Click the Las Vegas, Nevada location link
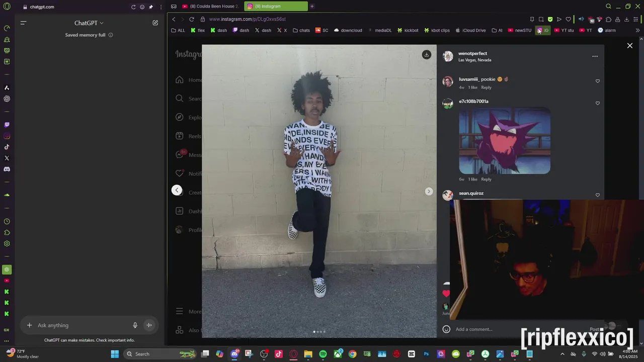The image size is (644, 362). click(x=474, y=60)
